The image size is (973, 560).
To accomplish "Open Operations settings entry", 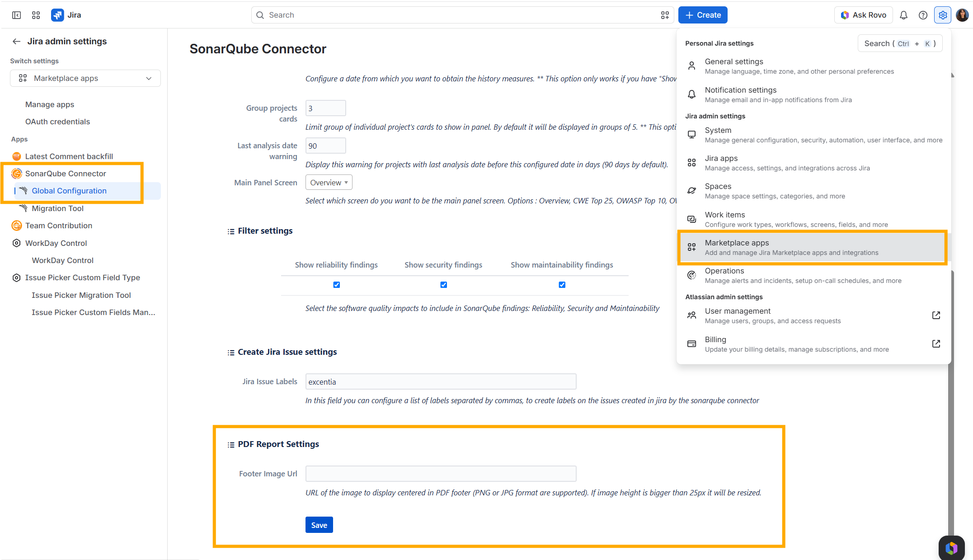I will coord(813,275).
